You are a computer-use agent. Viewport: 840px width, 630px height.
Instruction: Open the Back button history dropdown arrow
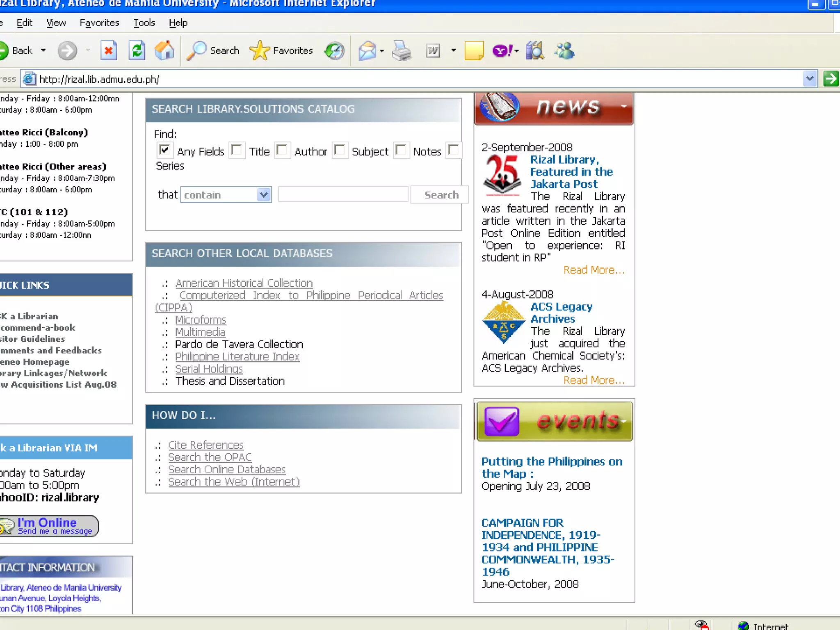[43, 50]
